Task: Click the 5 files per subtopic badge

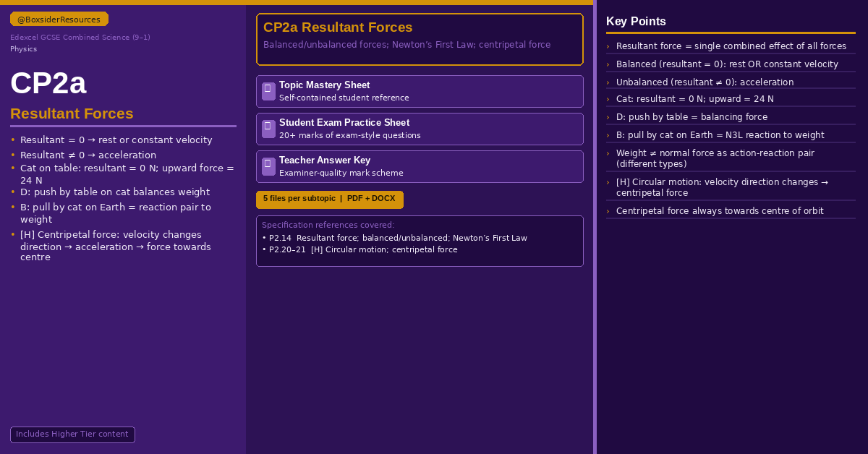Action: point(330,199)
